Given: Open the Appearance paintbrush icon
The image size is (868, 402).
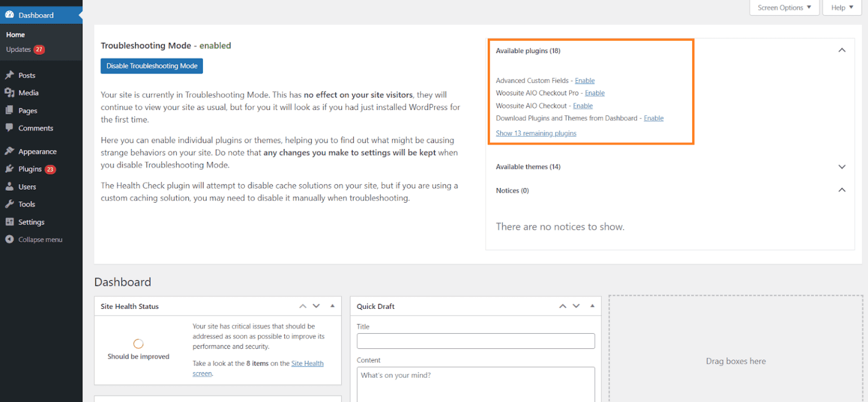Looking at the screenshot, I should point(10,151).
